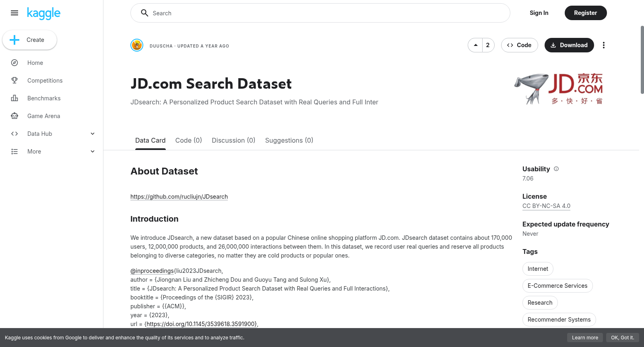
Task: Open the GitHub JDsearch link
Action: click(179, 197)
